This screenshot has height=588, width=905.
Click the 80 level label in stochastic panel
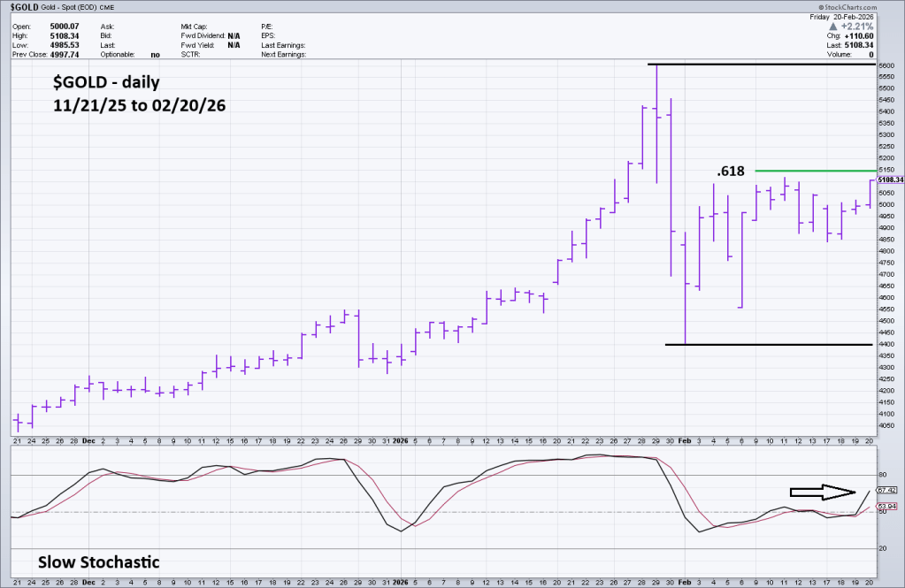[881, 476]
